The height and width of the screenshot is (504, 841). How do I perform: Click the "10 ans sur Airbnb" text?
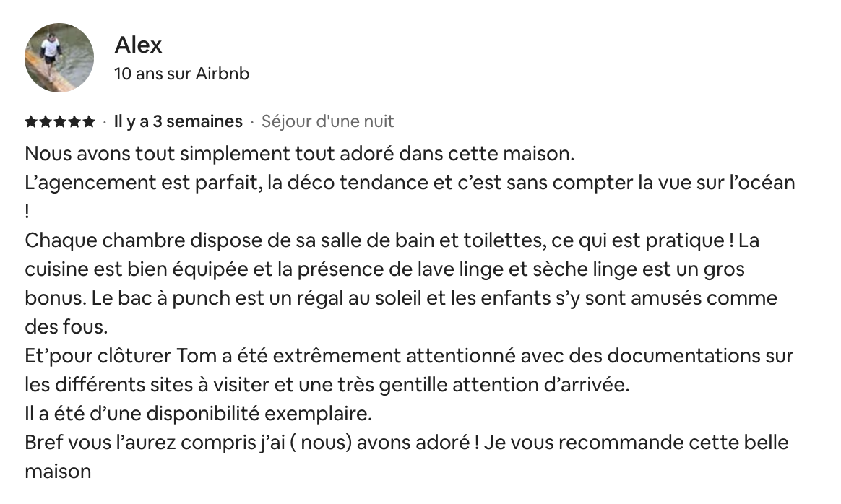pos(182,74)
